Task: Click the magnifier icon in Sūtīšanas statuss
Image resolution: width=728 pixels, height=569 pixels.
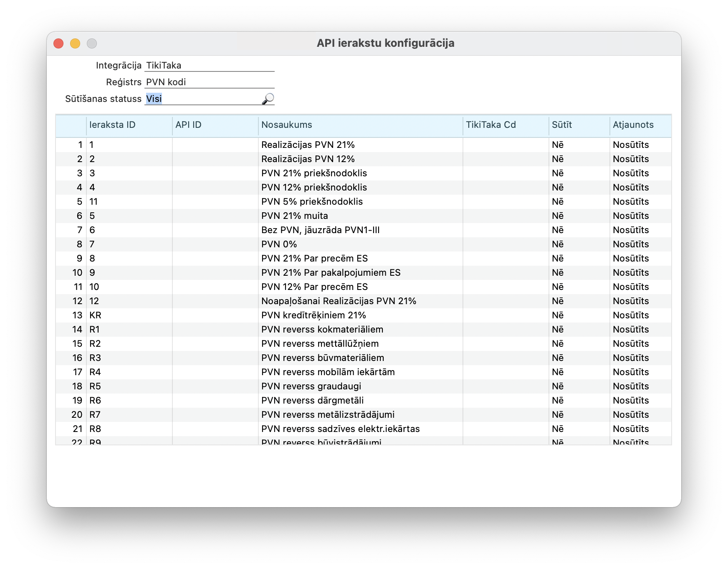Action: tap(268, 99)
